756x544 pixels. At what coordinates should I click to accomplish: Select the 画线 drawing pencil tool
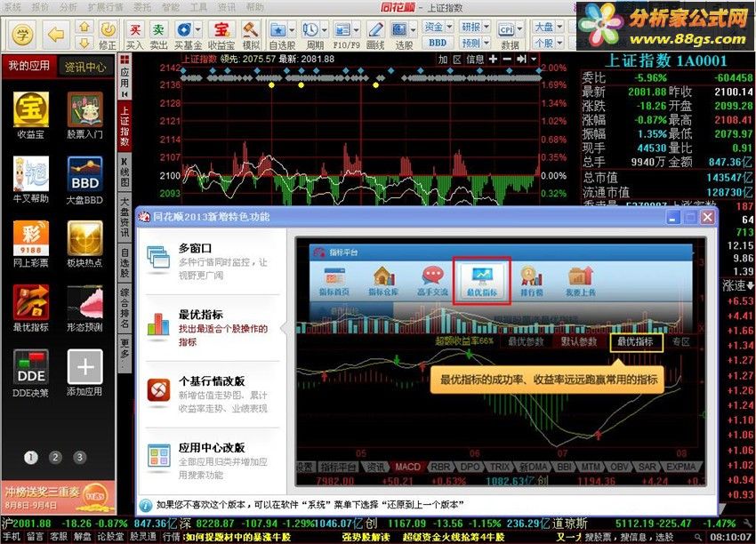[375, 35]
